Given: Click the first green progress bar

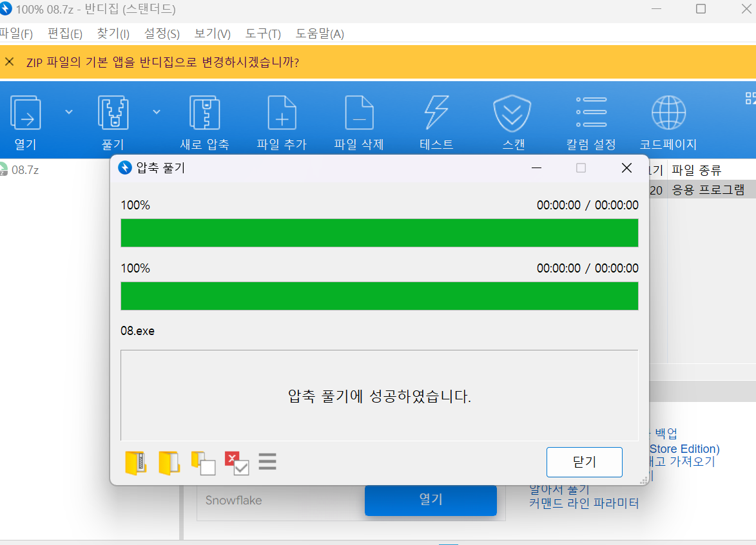Looking at the screenshot, I should click(x=380, y=233).
